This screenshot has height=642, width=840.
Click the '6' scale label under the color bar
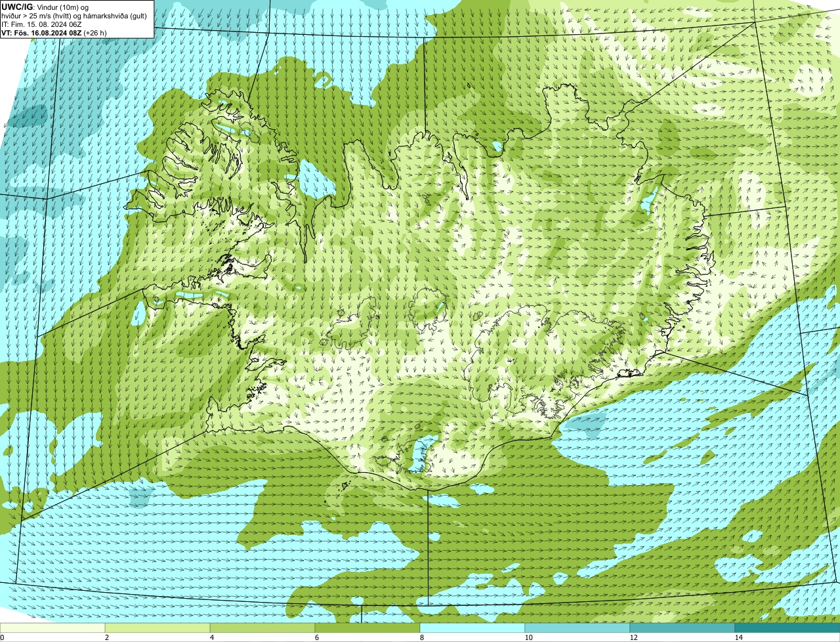tap(316, 637)
